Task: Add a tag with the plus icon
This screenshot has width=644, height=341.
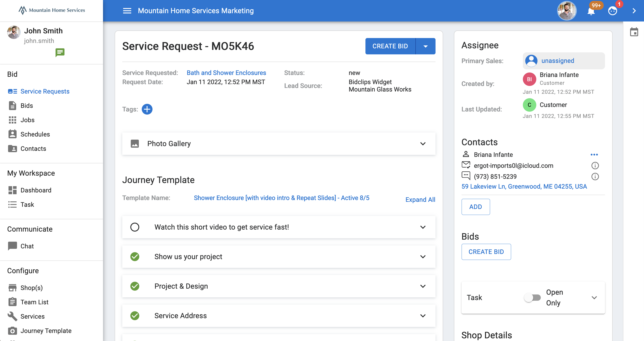Action: 147,109
